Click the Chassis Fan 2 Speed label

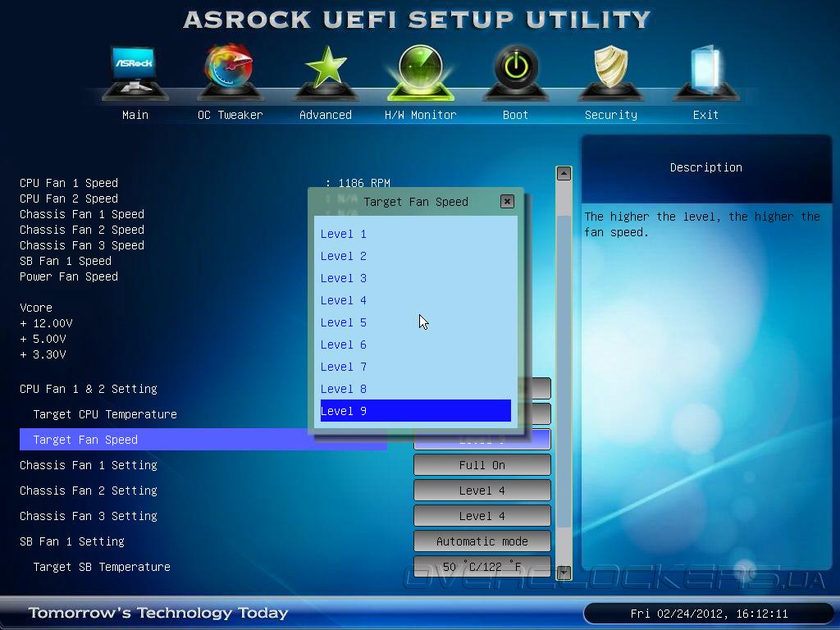pos(82,230)
